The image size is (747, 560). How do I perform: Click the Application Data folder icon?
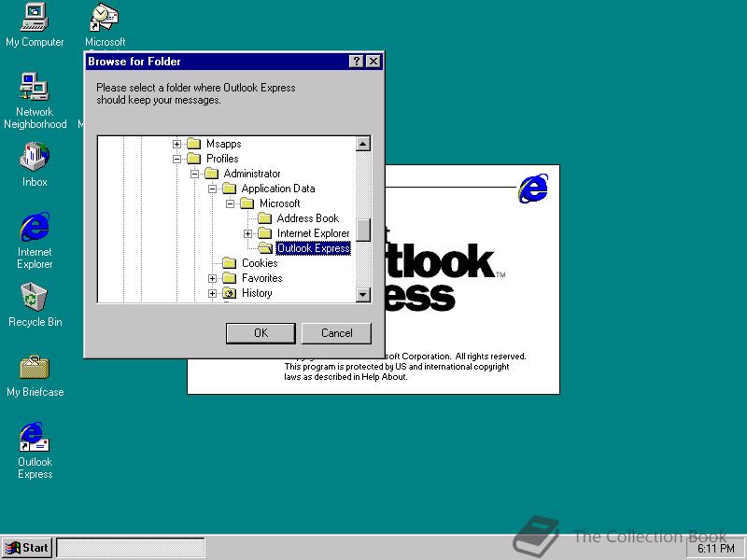[229, 189]
